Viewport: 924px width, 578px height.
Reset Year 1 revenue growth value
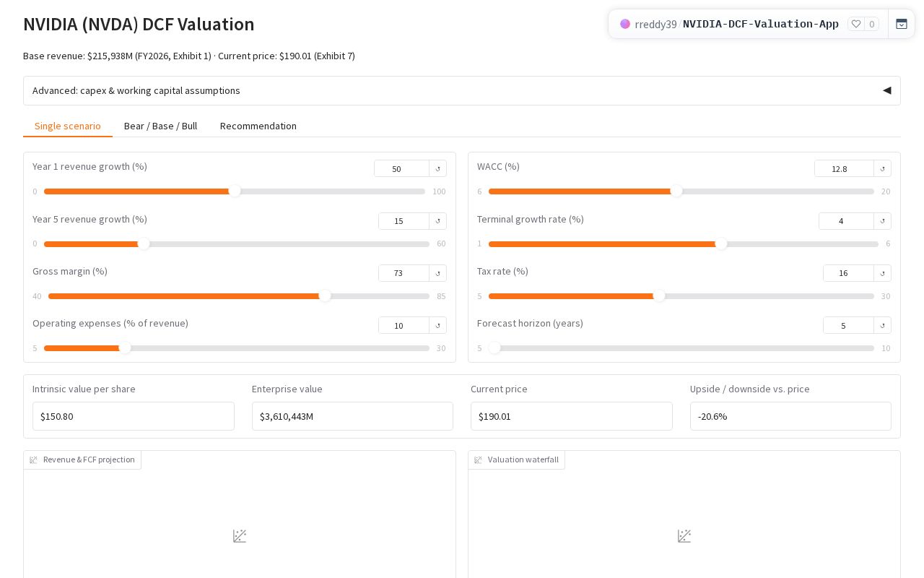coord(437,168)
